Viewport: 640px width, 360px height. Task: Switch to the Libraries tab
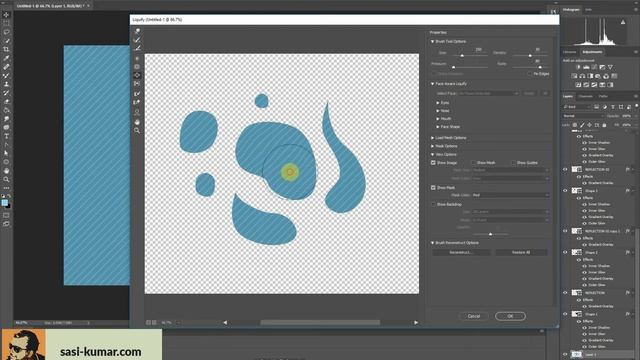570,52
